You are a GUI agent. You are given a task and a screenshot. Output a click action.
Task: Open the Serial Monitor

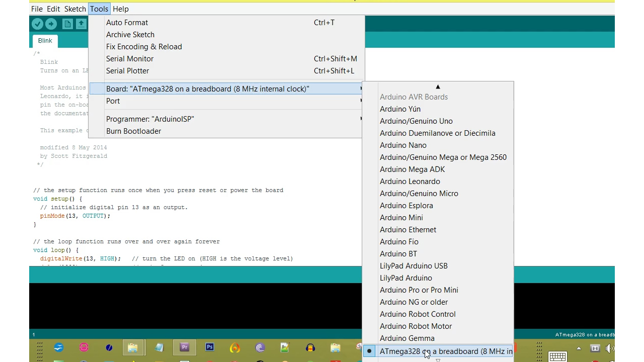(226, 59)
